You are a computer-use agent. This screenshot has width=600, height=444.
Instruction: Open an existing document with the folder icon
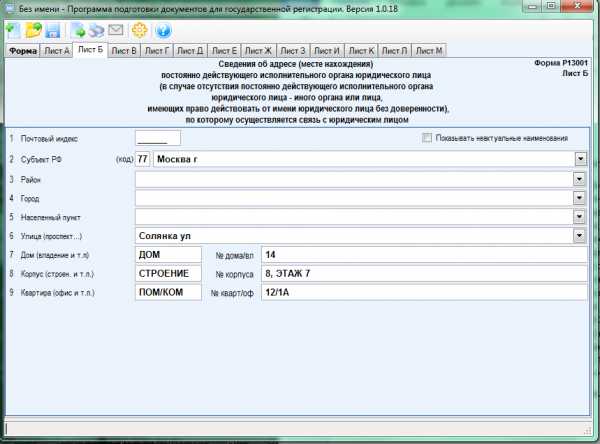[x=33, y=31]
